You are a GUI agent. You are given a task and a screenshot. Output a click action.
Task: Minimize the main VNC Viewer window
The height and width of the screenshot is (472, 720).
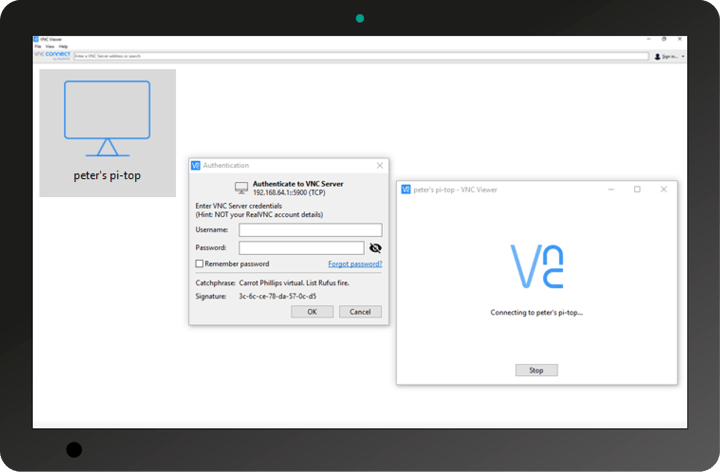coord(649,39)
